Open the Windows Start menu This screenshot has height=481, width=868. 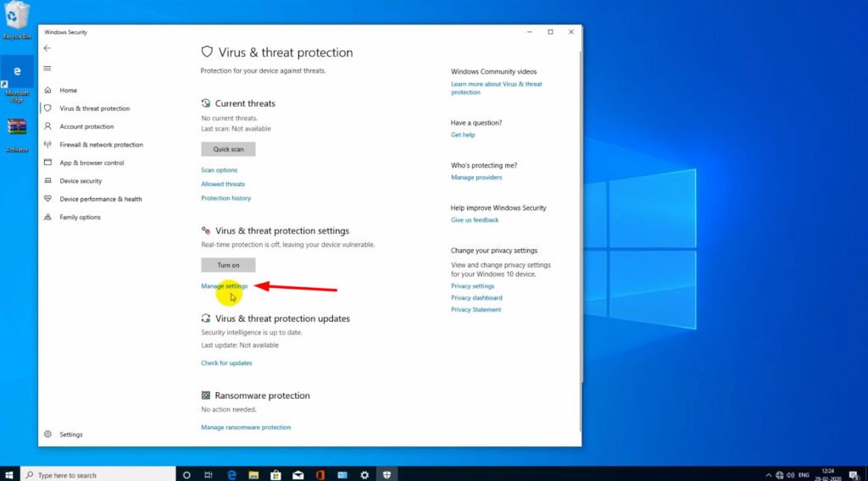pyautogui.click(x=8, y=475)
